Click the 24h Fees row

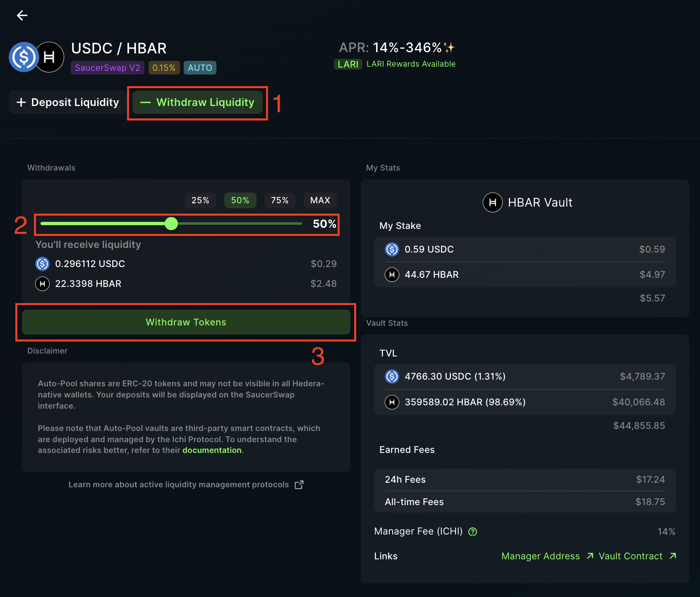[525, 479]
